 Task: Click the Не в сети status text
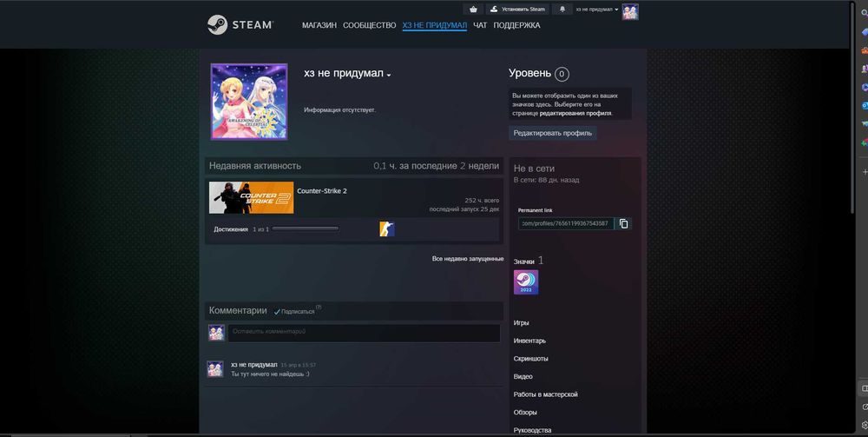pos(534,169)
